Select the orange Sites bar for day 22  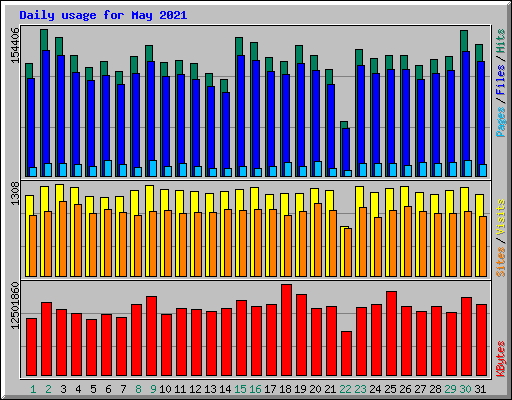(x=348, y=252)
